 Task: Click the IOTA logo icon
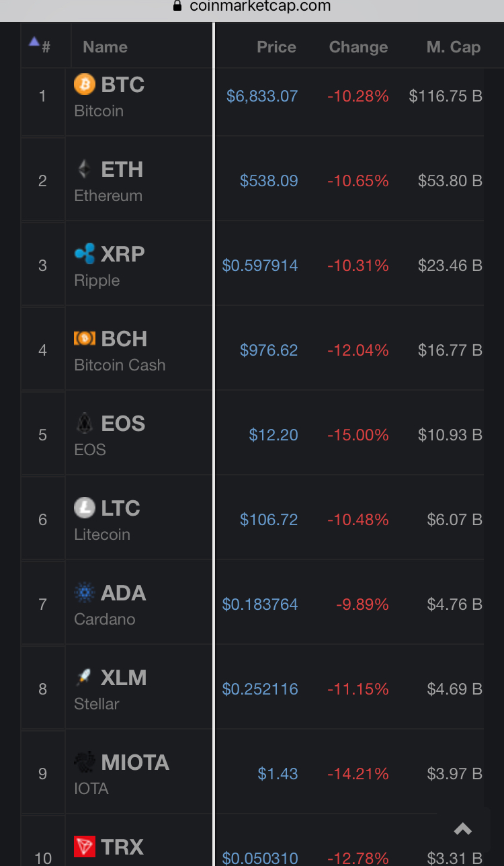click(85, 762)
